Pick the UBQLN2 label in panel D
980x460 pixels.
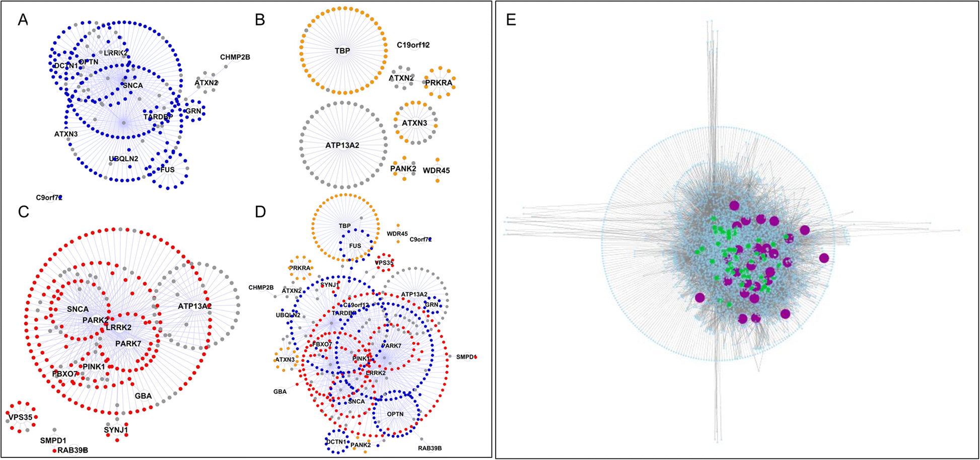288,316
